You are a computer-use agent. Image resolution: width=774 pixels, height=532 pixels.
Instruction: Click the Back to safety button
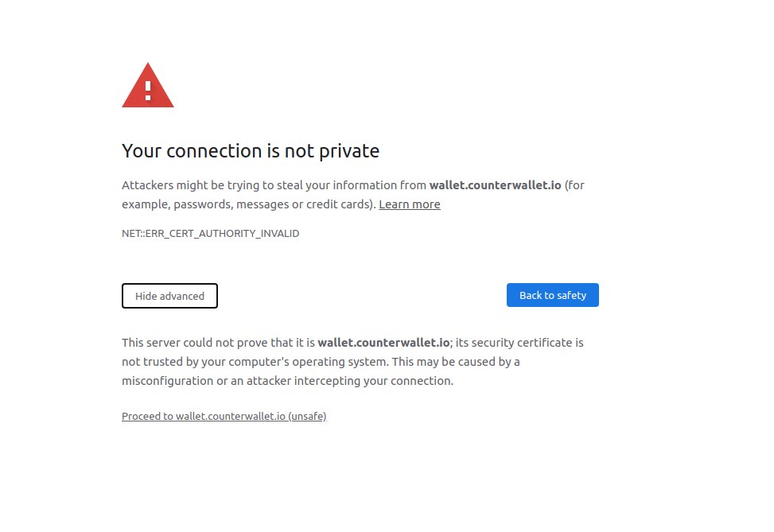point(552,295)
